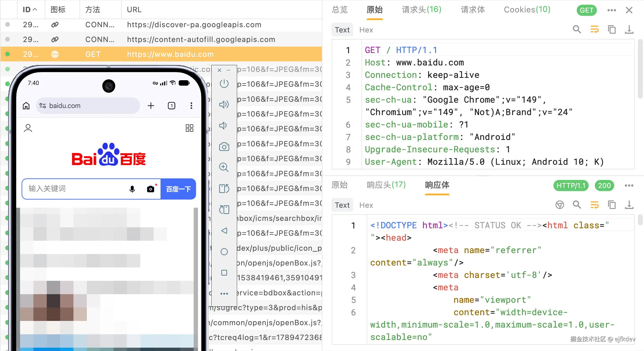The image size is (644, 351).
Task: Toggle word wrap in the response panel
Action: coord(594,205)
